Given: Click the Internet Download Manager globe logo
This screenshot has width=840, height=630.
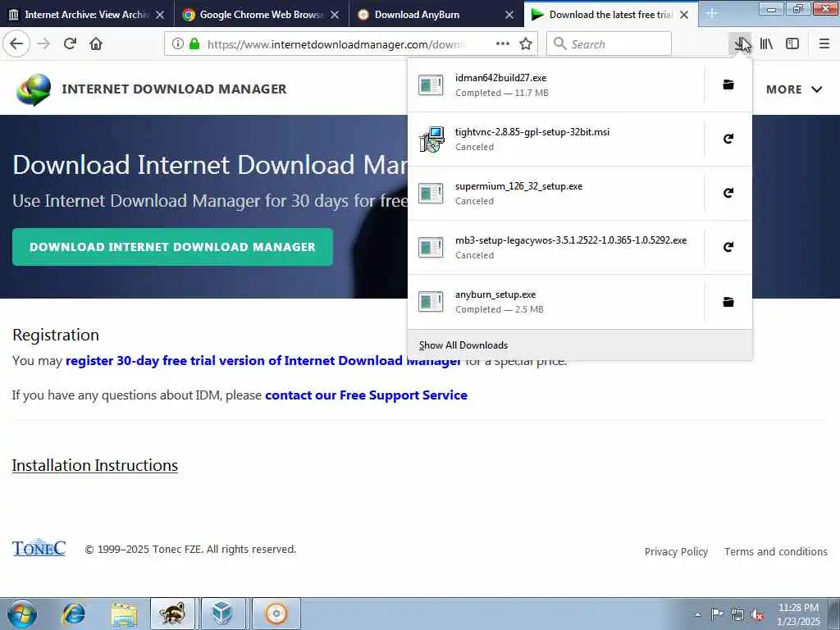Looking at the screenshot, I should (x=34, y=89).
